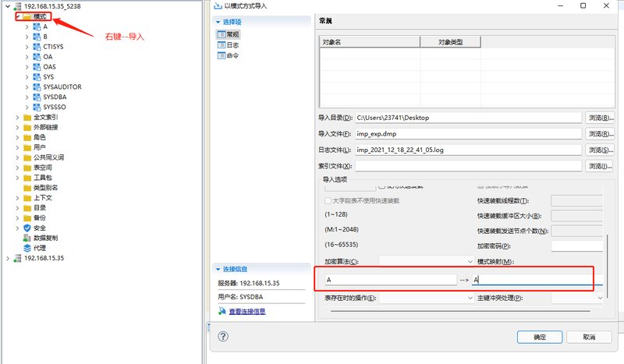Click the OAS schema icon
This screenshot has height=364, width=624.
point(37,67)
